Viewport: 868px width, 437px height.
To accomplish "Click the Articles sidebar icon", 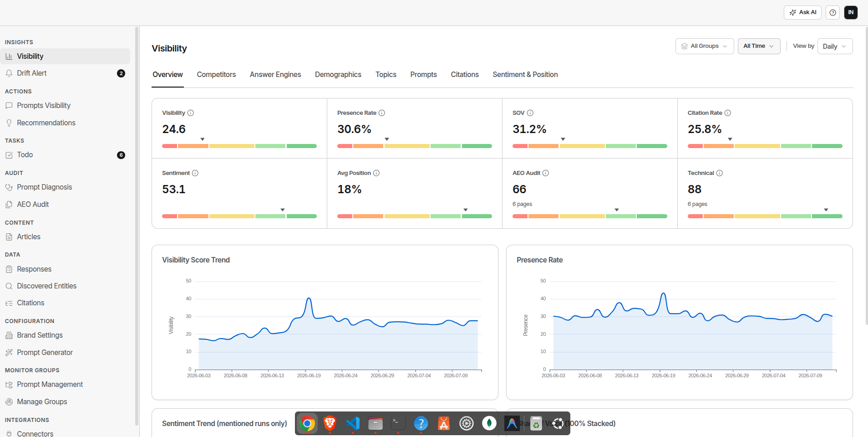I will pyautogui.click(x=9, y=237).
